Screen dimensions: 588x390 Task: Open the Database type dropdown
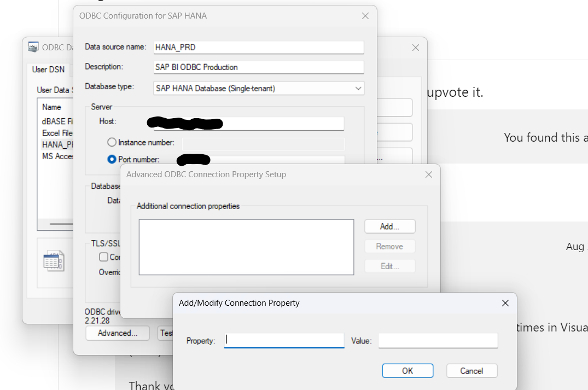coord(259,88)
